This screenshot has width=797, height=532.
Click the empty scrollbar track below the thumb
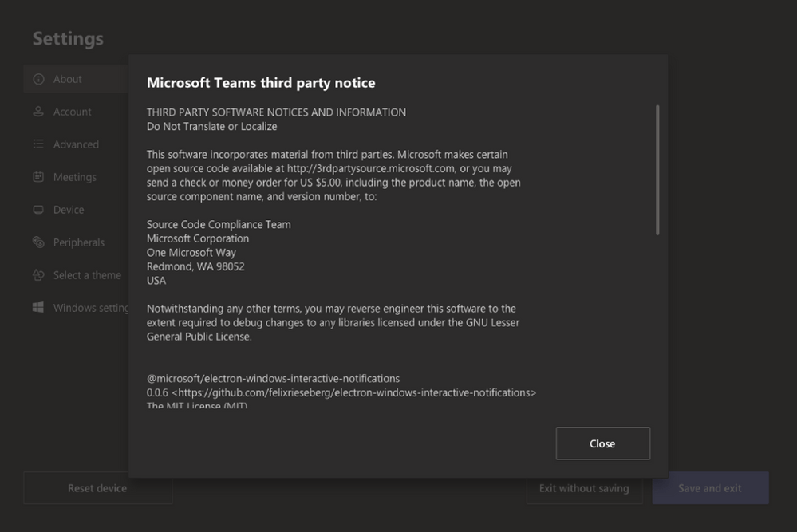[657, 319]
